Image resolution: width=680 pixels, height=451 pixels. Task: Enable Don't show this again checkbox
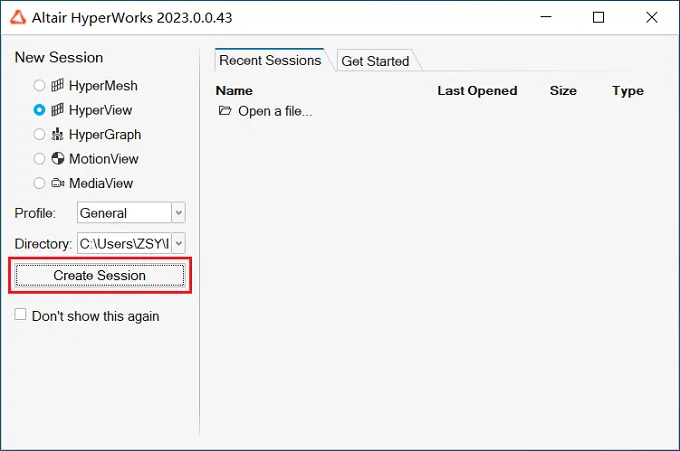[20, 314]
